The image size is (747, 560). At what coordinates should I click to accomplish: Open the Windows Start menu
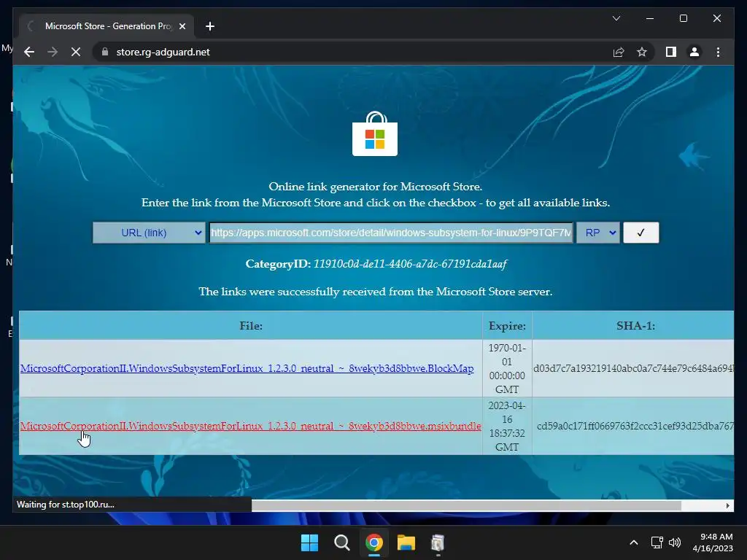pos(309,542)
